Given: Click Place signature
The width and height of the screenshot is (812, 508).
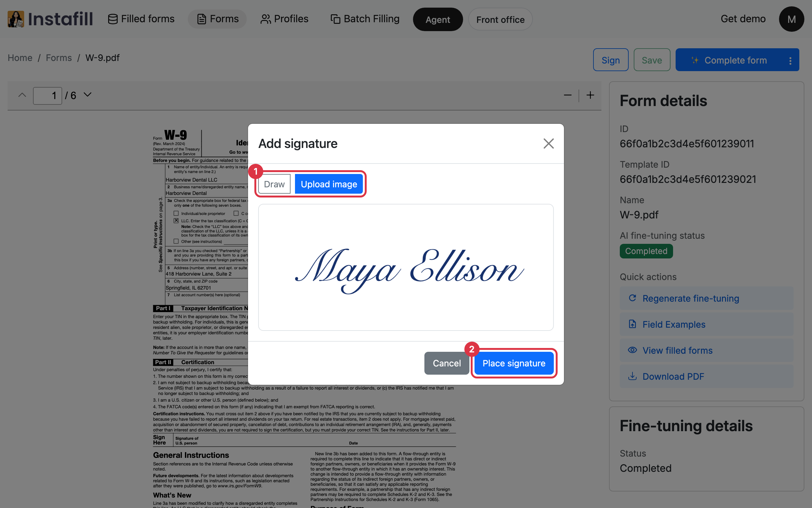Looking at the screenshot, I should tap(514, 363).
